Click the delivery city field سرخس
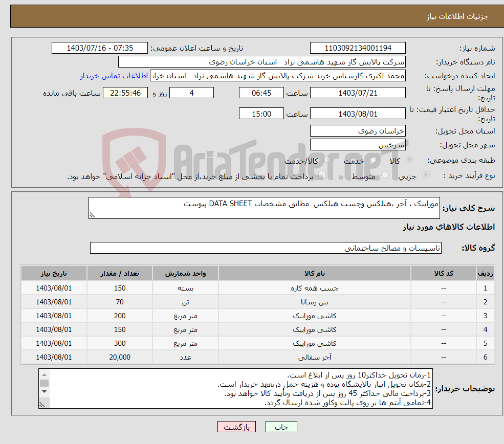 358,145
